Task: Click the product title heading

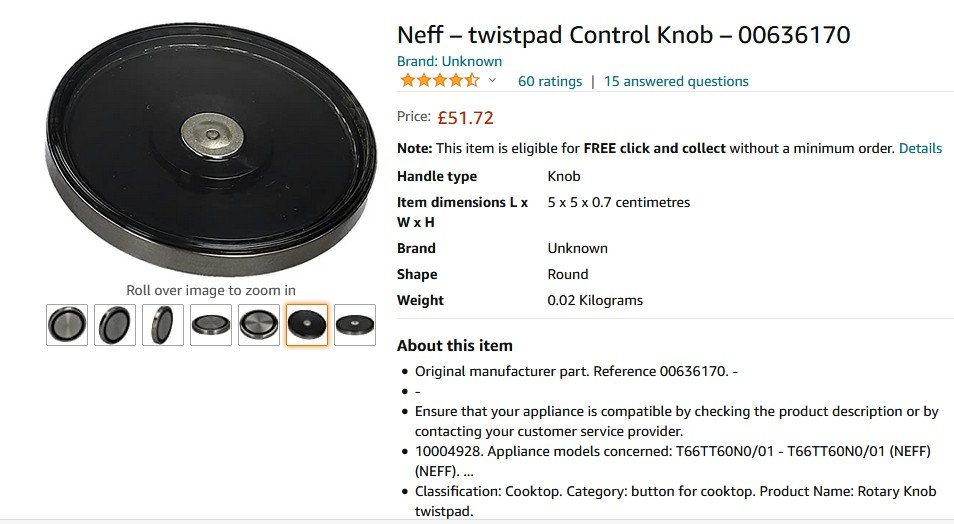Action: [623, 35]
